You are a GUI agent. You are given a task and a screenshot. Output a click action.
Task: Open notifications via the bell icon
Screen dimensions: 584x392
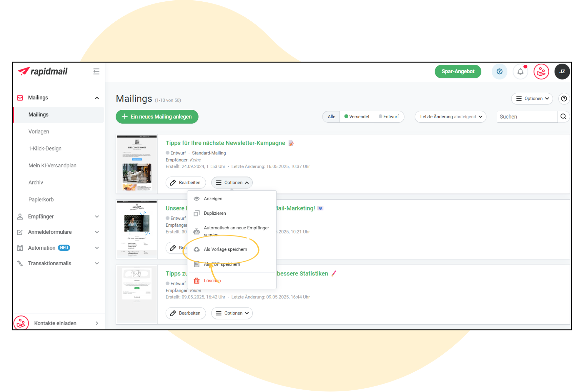point(520,71)
